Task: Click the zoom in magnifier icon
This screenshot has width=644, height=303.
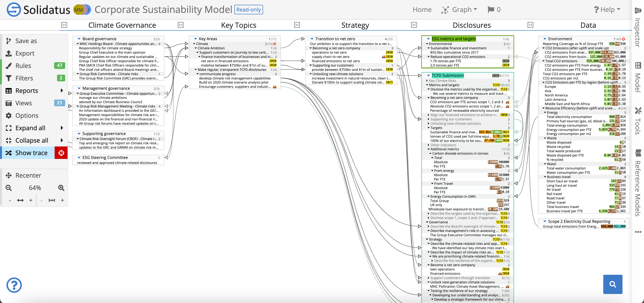Action: (61, 188)
